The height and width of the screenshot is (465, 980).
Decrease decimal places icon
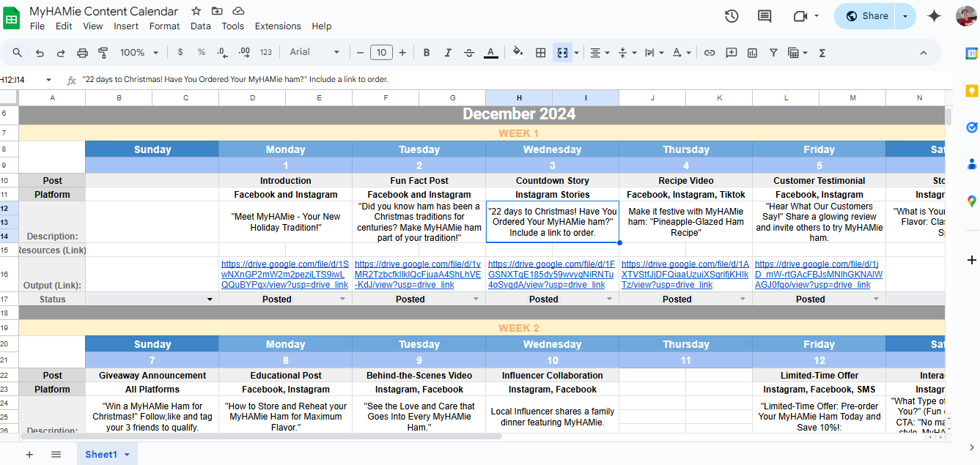[222, 53]
